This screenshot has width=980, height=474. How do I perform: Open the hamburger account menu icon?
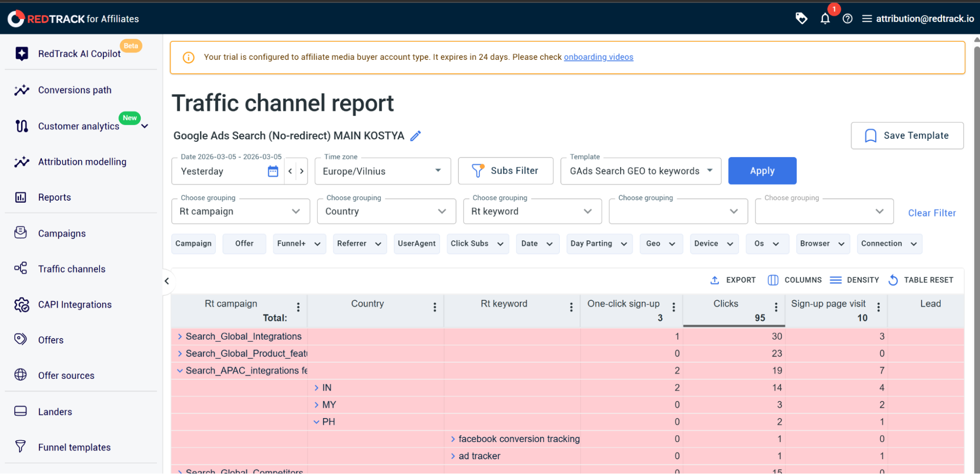tap(867, 19)
